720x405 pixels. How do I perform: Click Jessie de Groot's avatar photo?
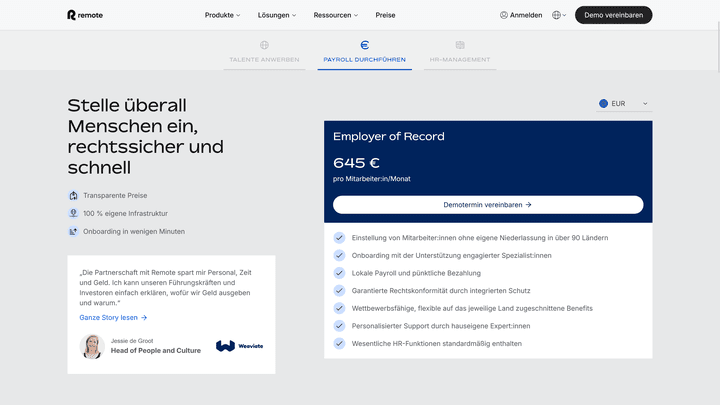tap(92, 346)
